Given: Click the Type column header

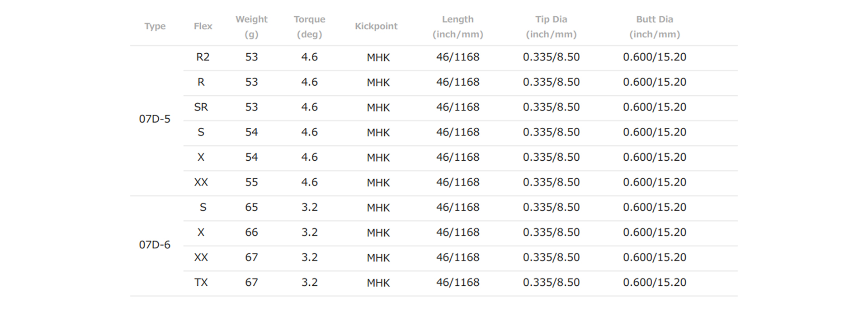Looking at the screenshot, I should coord(155,27).
